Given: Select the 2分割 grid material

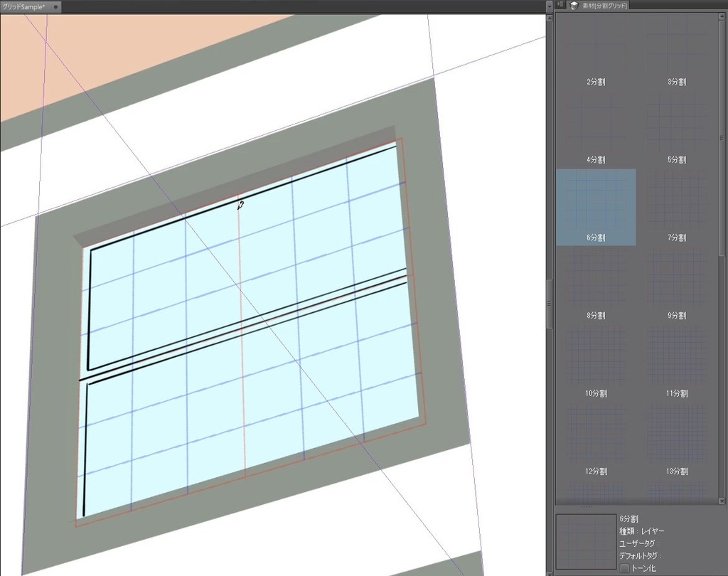Looking at the screenshot, I should (x=596, y=53).
